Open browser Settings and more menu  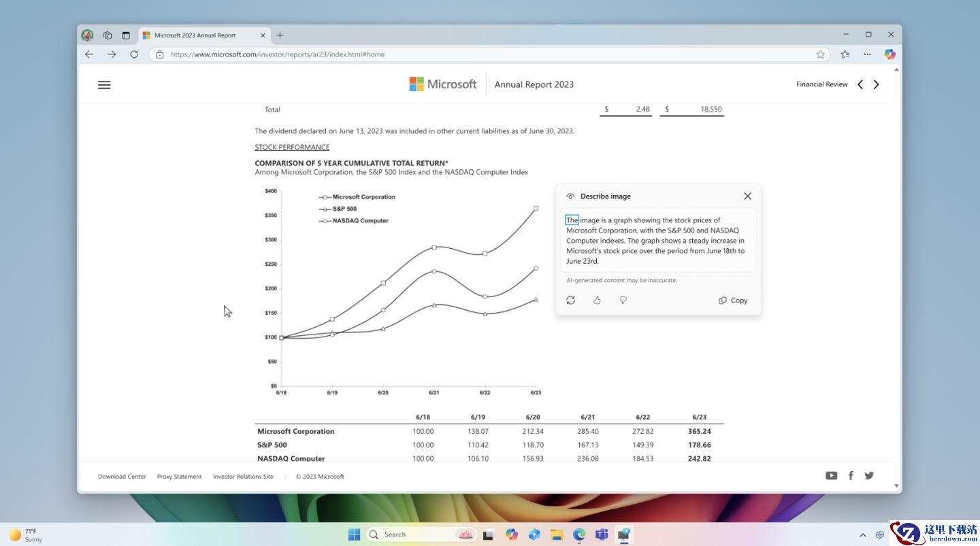pyautogui.click(x=867, y=54)
